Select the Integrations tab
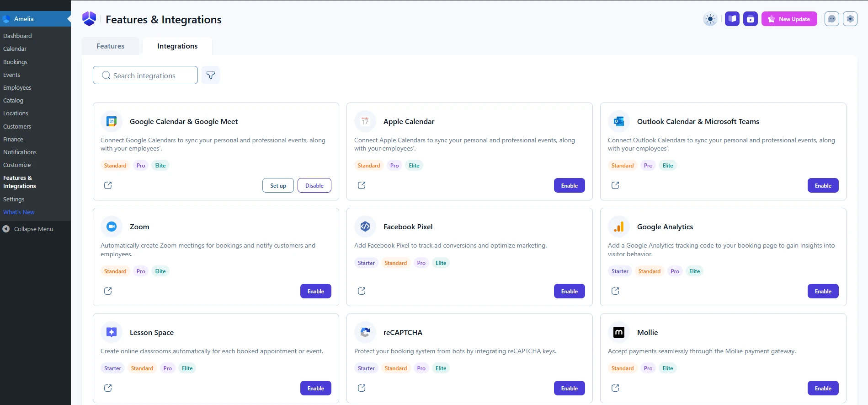Viewport: 868px width, 405px height. coord(177,46)
